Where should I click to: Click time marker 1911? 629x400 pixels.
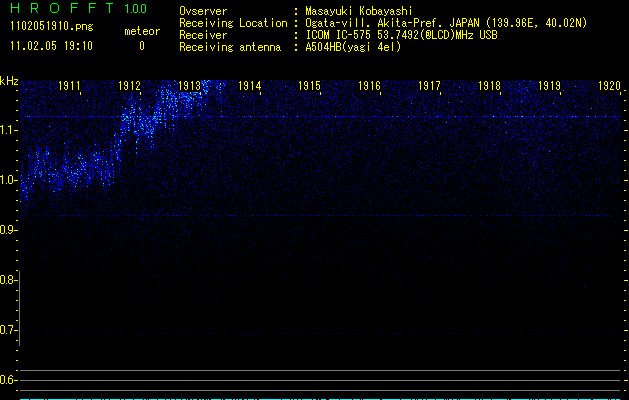tap(69, 85)
